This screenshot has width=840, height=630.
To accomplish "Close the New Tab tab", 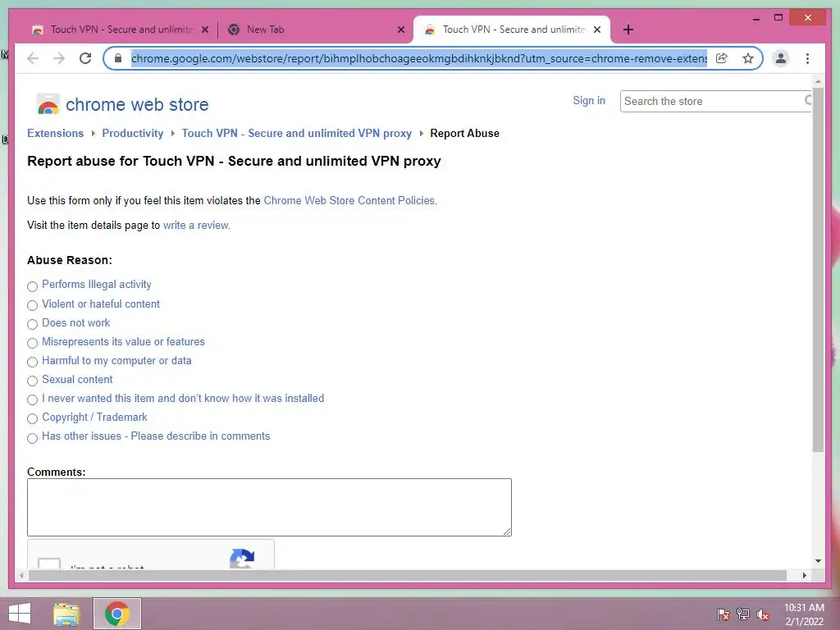I will point(400,30).
